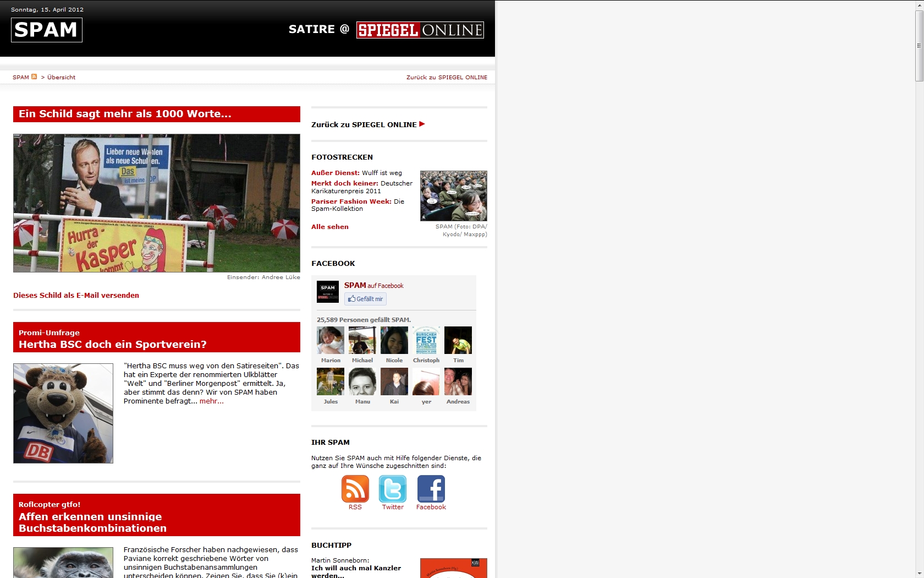
Task: Click the SPAM Facebook page avatar
Action: click(x=328, y=292)
